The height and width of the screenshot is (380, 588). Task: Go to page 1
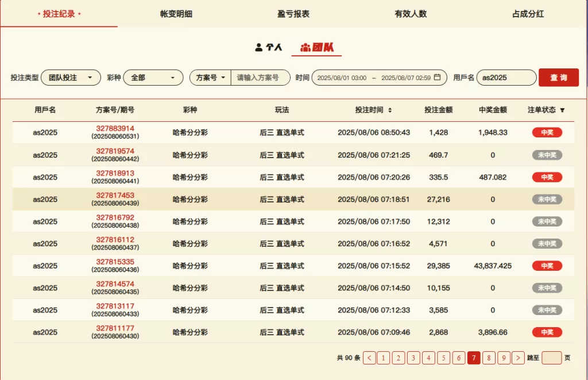pyautogui.click(x=383, y=358)
